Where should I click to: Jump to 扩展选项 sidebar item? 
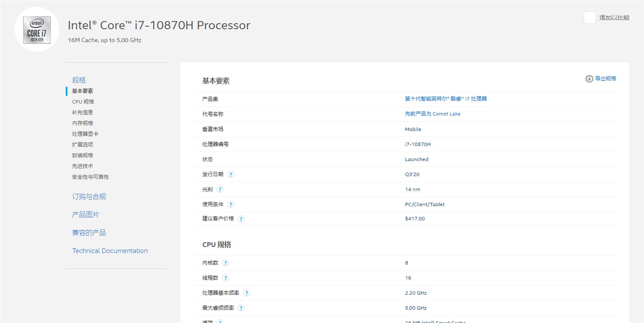point(83,144)
